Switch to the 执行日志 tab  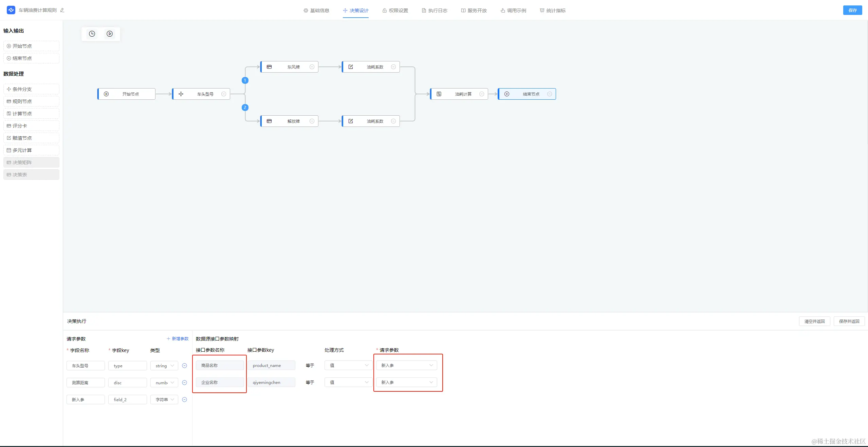coord(435,11)
